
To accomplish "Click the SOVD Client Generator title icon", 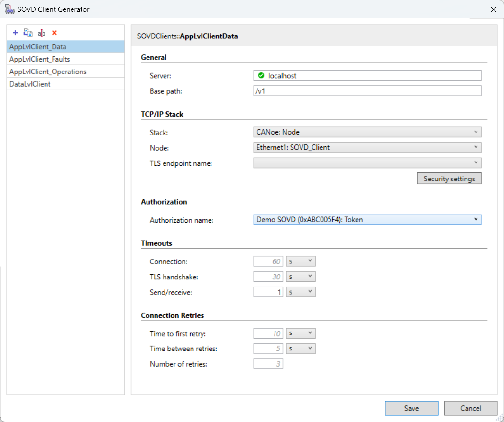I will pyautogui.click(x=9, y=9).
